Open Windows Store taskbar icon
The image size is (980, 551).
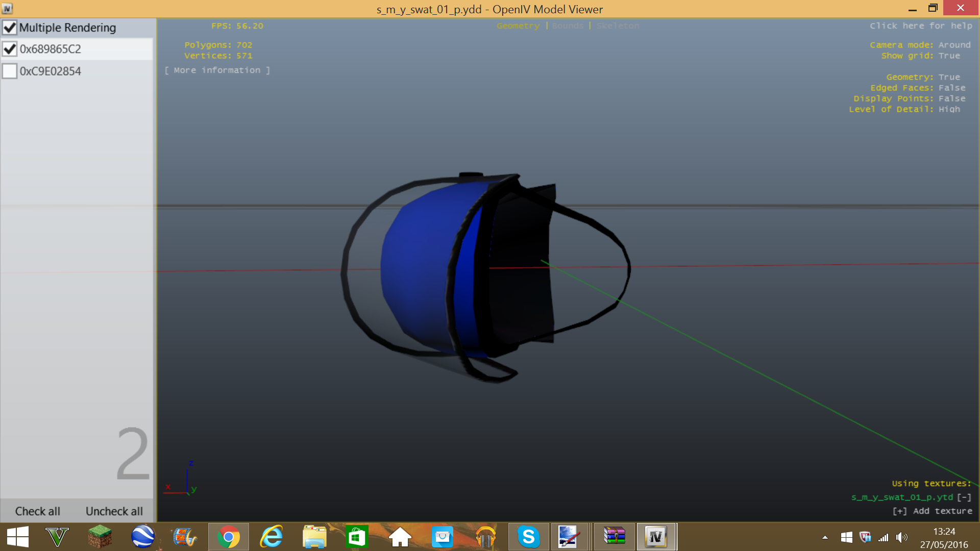(x=357, y=537)
